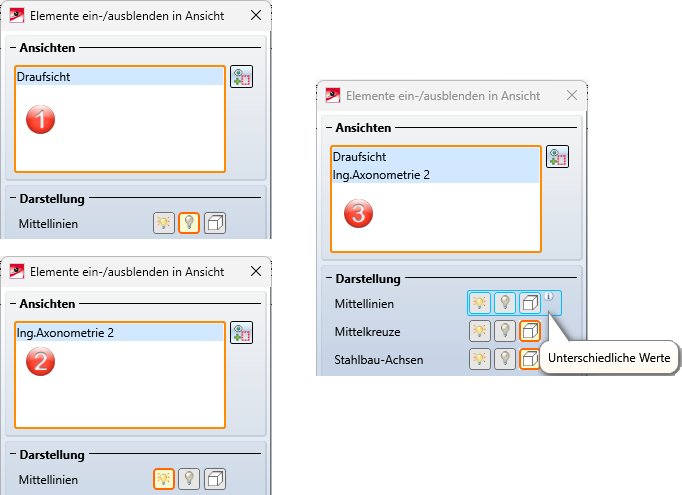The image size is (682, 495).
Task: Show Mittellinien with the lit bulb in the Draufsicht-only dialog
Action: pyautogui.click(x=164, y=223)
